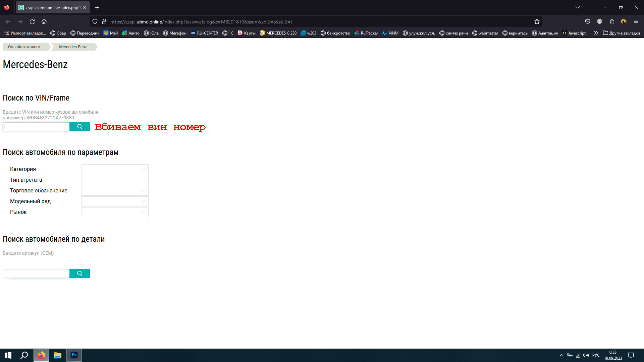Expand the Категория dropdown
644x362 pixels.
115,169
